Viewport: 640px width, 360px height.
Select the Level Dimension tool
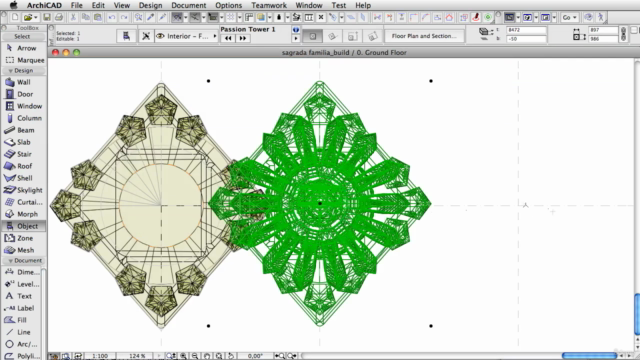[x=22, y=284]
